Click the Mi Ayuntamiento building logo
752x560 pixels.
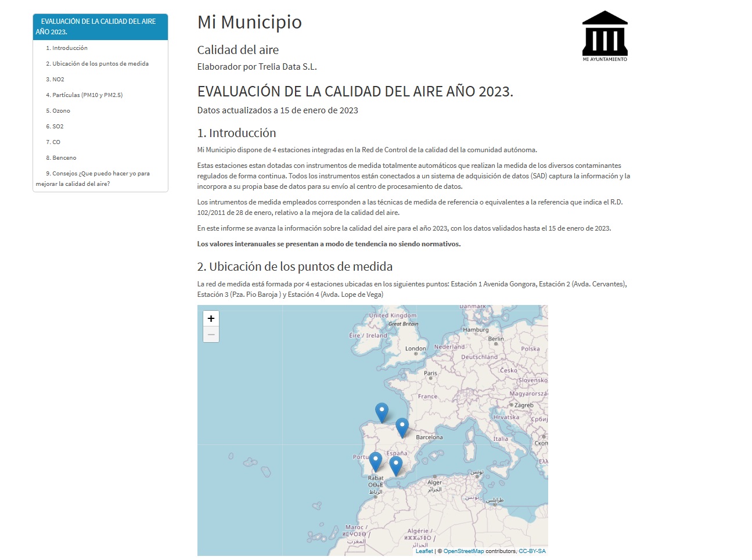click(605, 36)
